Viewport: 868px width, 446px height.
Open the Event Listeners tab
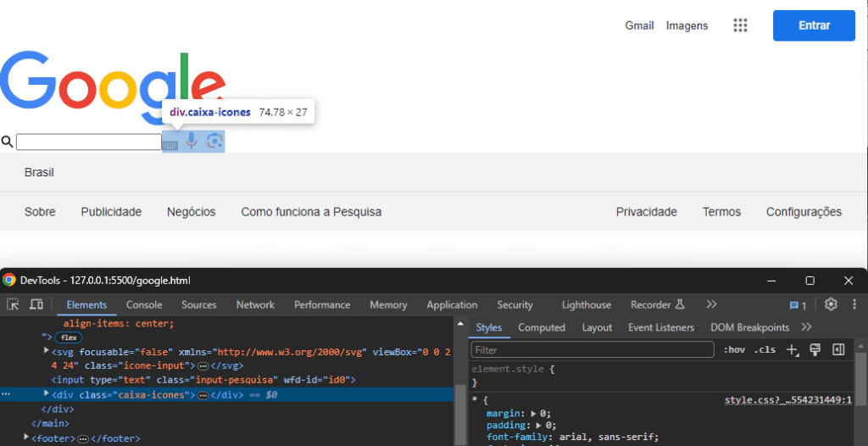[661, 327]
